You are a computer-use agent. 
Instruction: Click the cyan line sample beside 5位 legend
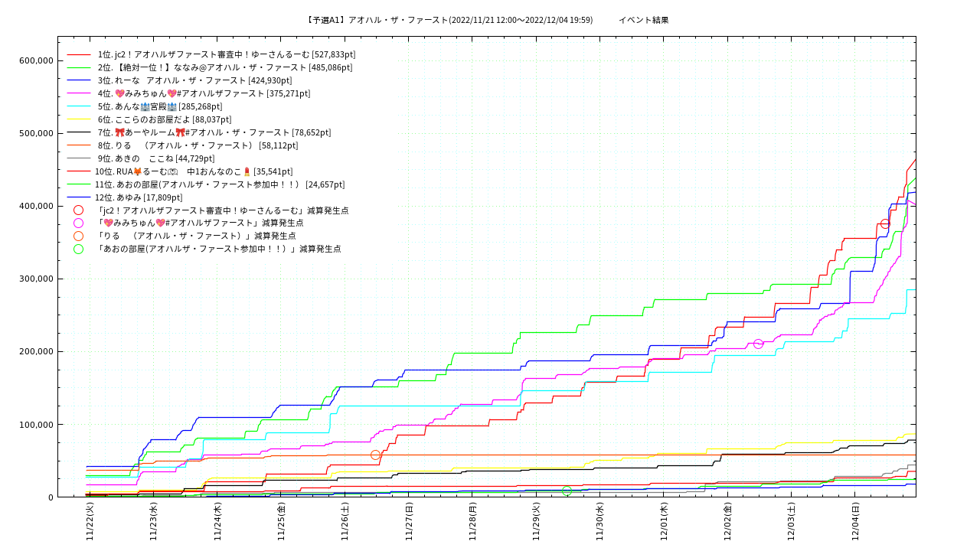[x=78, y=106]
